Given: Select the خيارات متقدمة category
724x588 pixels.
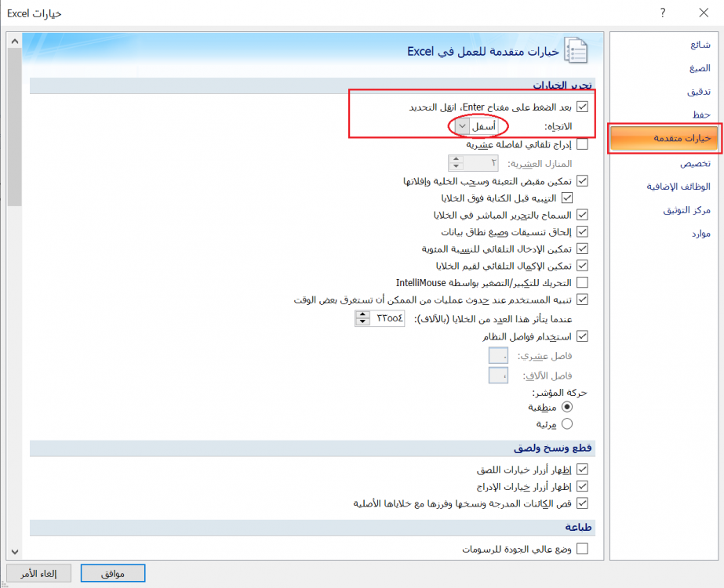Looking at the screenshot, I should pyautogui.click(x=664, y=138).
